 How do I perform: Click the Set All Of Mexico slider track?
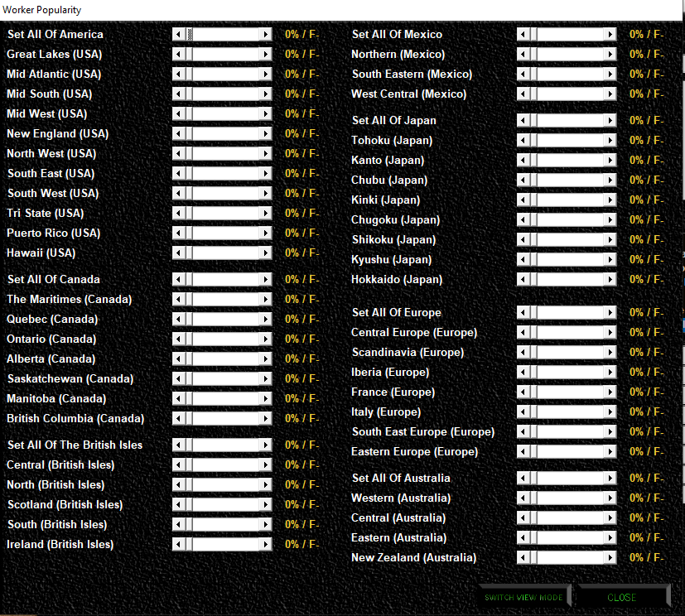(x=571, y=35)
